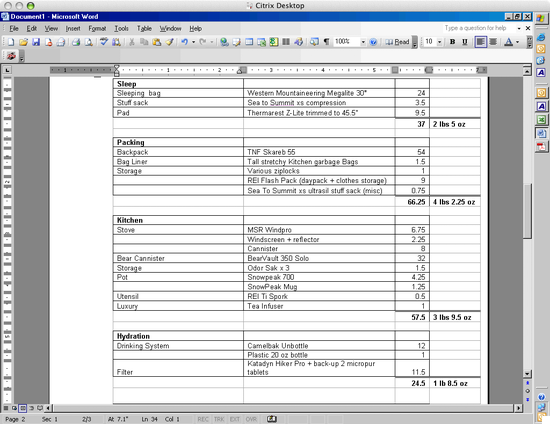Click the Print icon in toolbar
This screenshot has width=550, height=424.
coord(76,42)
